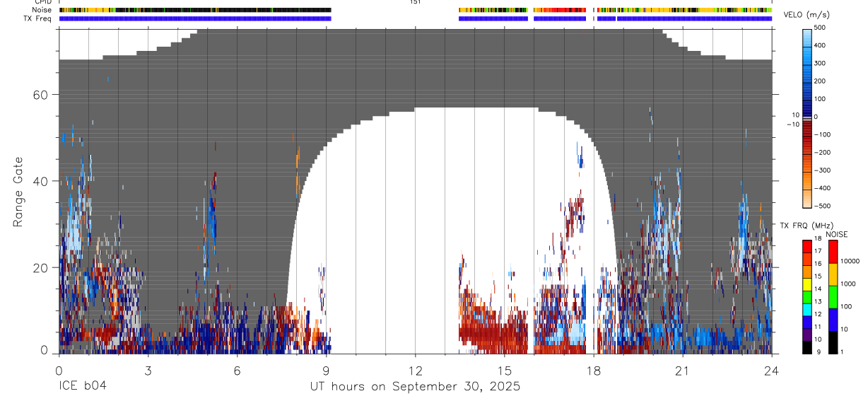This screenshot has width=868, height=401.
Task: Click the cyan 12-13 MHz frequency swatch
Action: point(807,309)
